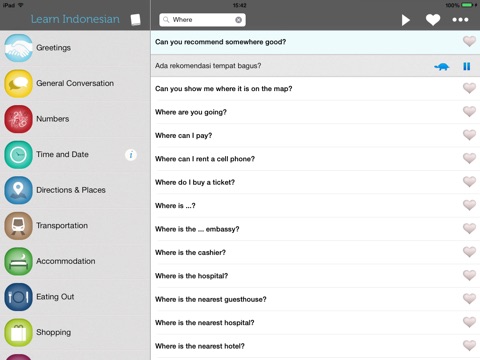Open the red Numbers category icon
This screenshot has height=360, width=480.
coord(18,119)
